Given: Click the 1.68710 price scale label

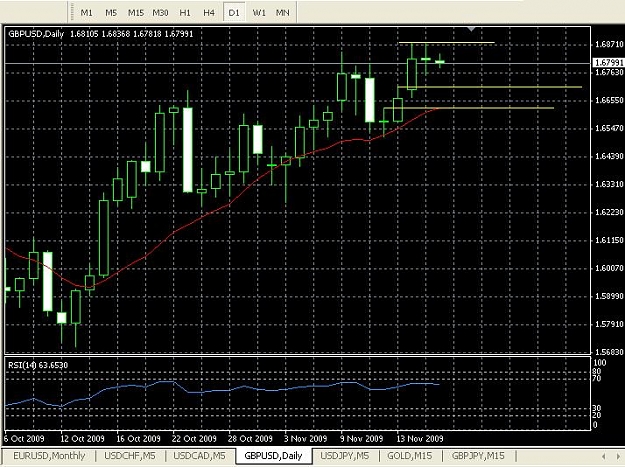Looking at the screenshot, I should [x=608, y=44].
